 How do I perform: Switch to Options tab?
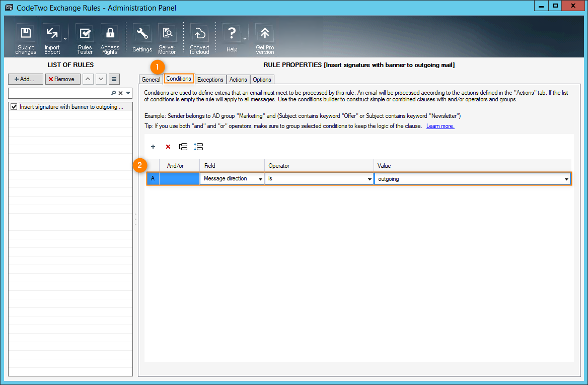[262, 80]
